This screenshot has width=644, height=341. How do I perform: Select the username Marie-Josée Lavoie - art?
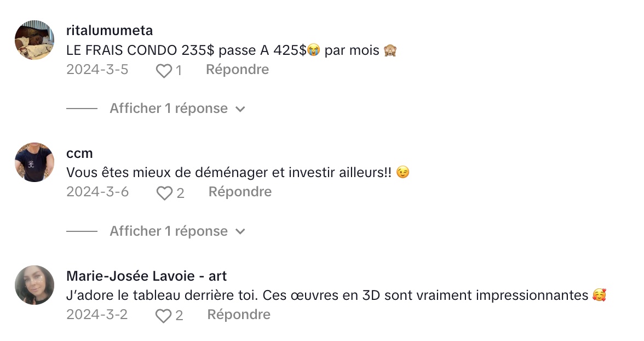pyautogui.click(x=146, y=276)
